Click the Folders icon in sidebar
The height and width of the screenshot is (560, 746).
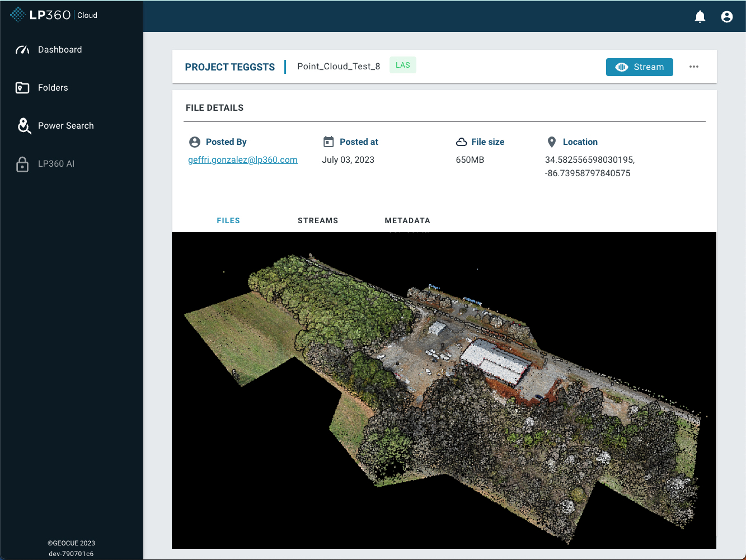click(x=22, y=88)
